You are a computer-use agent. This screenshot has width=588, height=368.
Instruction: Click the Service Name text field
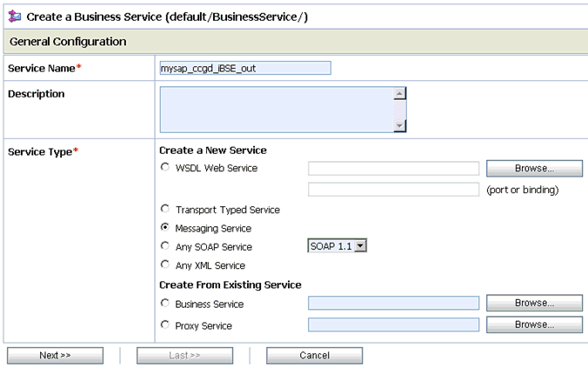245,68
